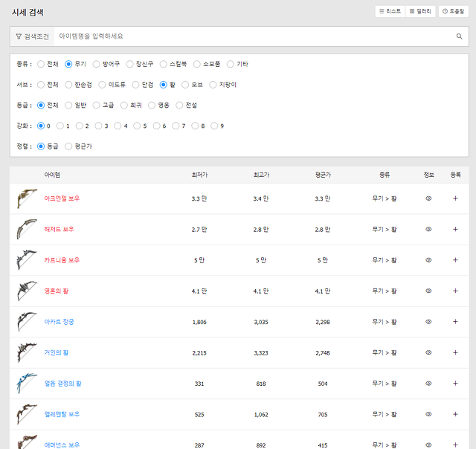The image size is (476, 449).
Task: Open the 도움말 help button
Action: 454,11
